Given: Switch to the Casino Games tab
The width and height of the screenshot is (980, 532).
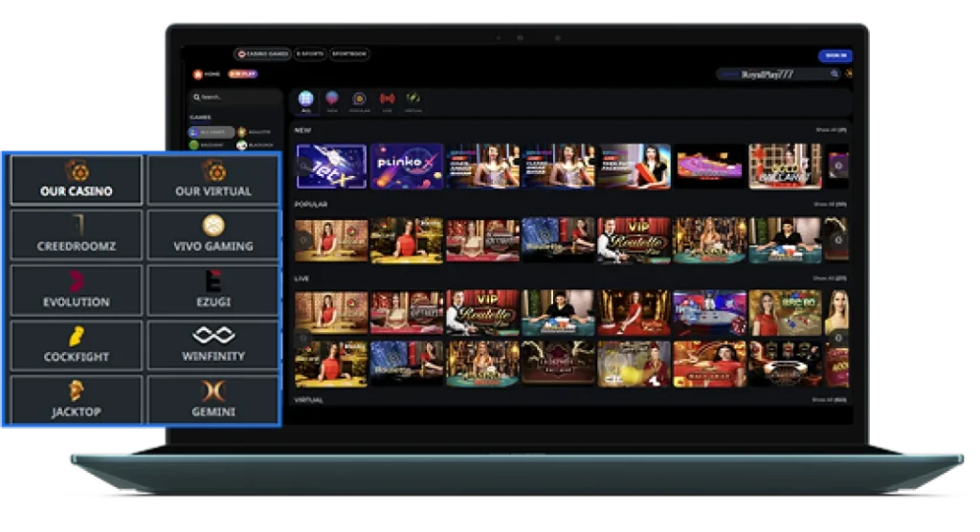Looking at the screenshot, I should coord(262,55).
